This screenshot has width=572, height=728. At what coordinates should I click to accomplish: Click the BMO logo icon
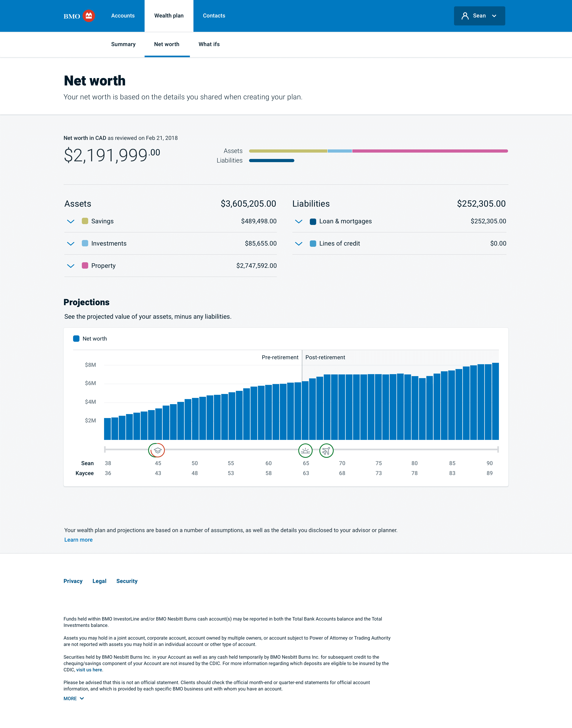(89, 16)
